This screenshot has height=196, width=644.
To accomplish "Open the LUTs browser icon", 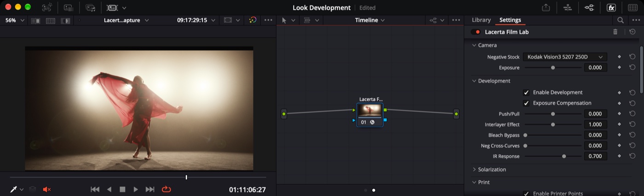I will [x=69, y=8].
